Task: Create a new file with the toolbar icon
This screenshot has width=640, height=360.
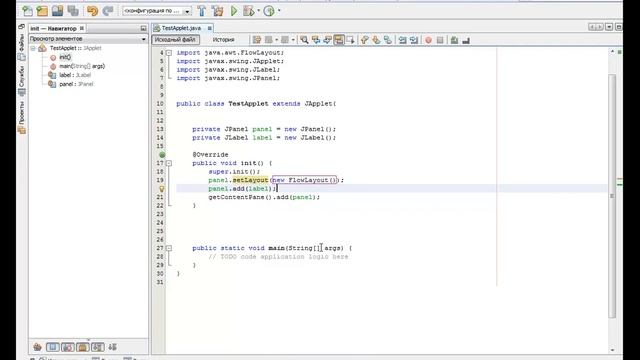Action: point(27,11)
